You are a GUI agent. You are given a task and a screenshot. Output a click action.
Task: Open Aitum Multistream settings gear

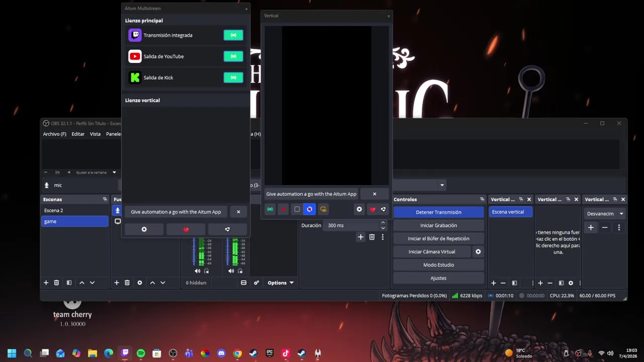144,229
